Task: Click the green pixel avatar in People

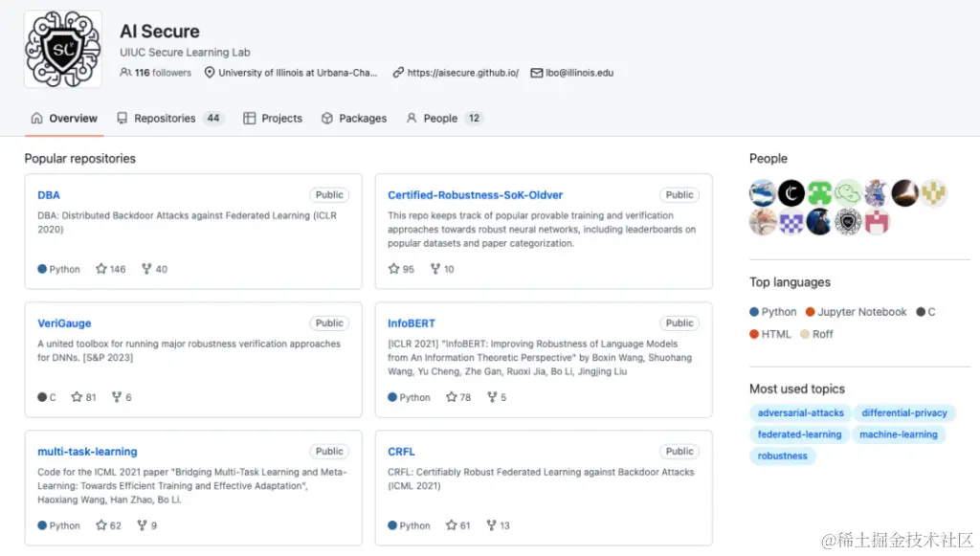Action: coord(819,193)
